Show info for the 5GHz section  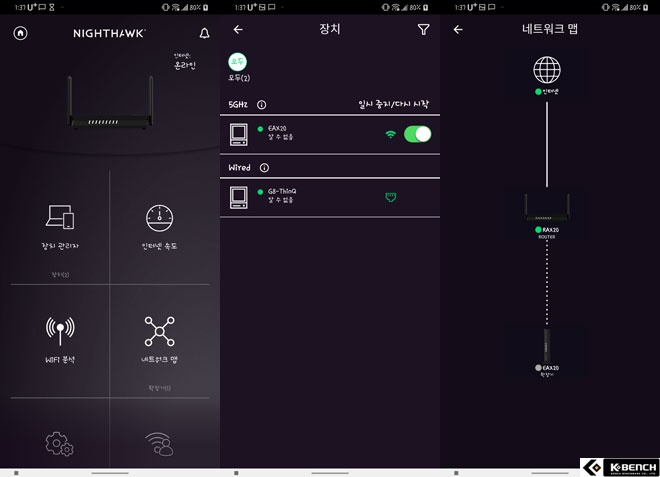coord(261,104)
